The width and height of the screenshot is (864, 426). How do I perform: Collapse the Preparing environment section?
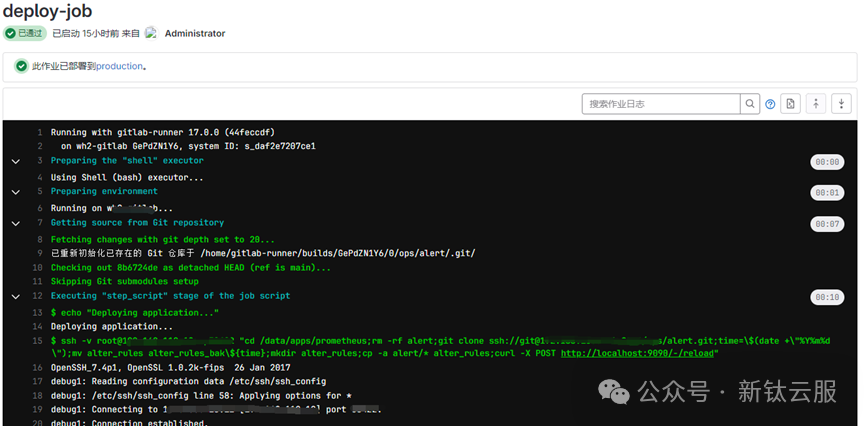click(x=15, y=192)
